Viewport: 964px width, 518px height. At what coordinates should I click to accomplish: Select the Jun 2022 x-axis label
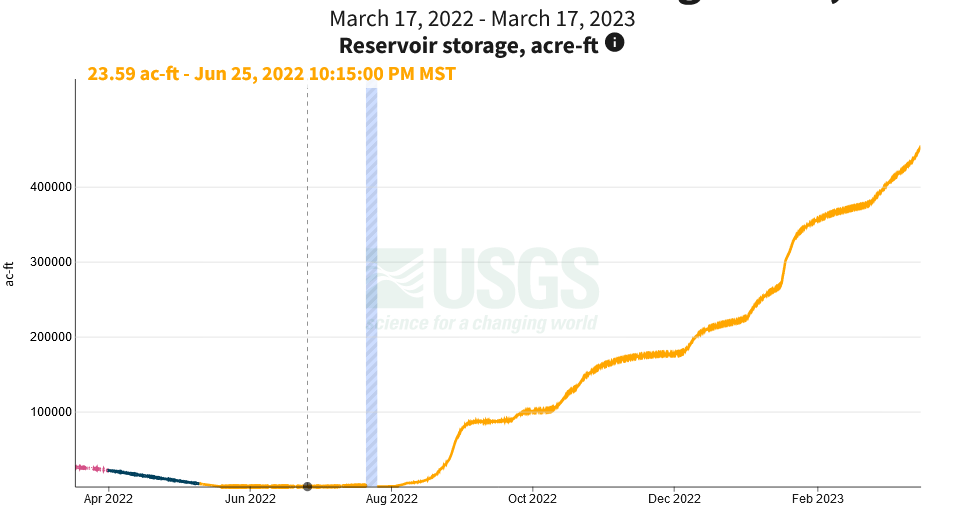(x=249, y=499)
